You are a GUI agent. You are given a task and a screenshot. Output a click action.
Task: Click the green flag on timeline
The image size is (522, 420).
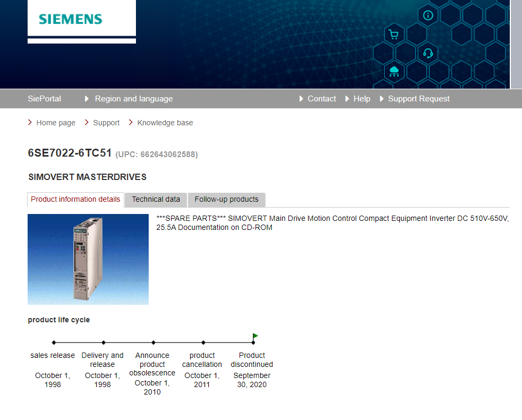pyautogui.click(x=255, y=336)
